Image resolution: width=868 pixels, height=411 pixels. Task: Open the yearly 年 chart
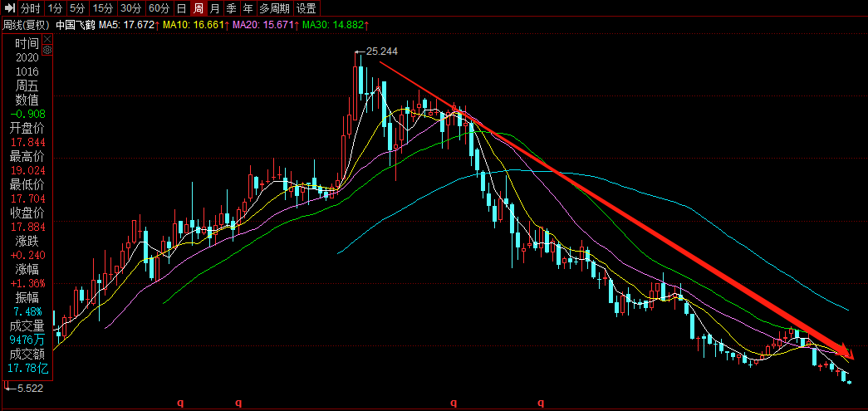tap(248, 8)
